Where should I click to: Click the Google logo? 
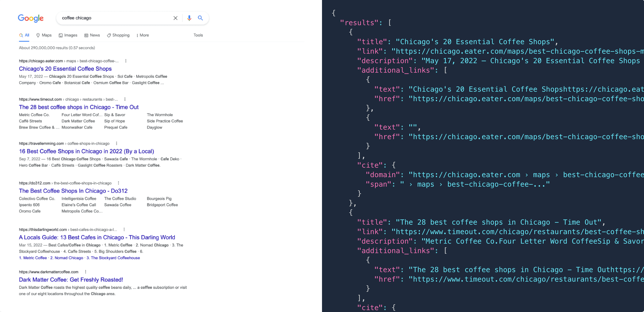(31, 18)
